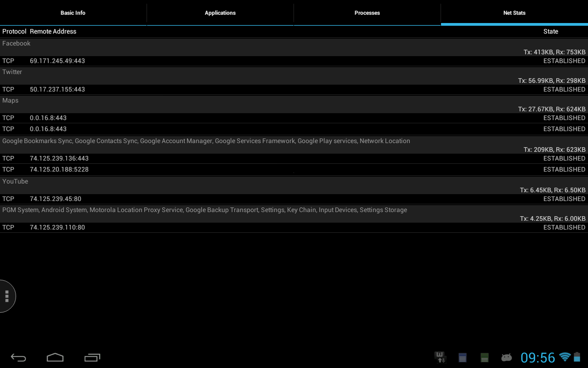Viewport: 588px width, 368px height.
Task: Open the disk save notification icon
Action: [x=440, y=357]
